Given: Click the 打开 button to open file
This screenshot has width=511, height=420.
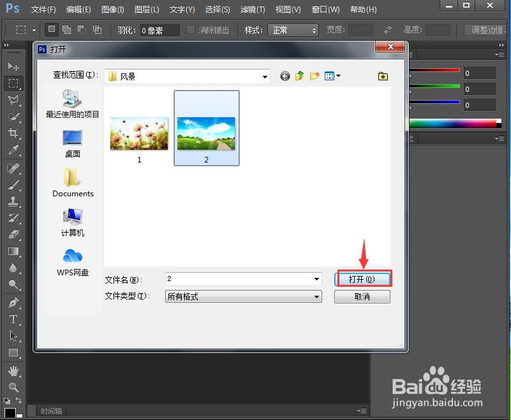Looking at the screenshot, I should (362, 278).
